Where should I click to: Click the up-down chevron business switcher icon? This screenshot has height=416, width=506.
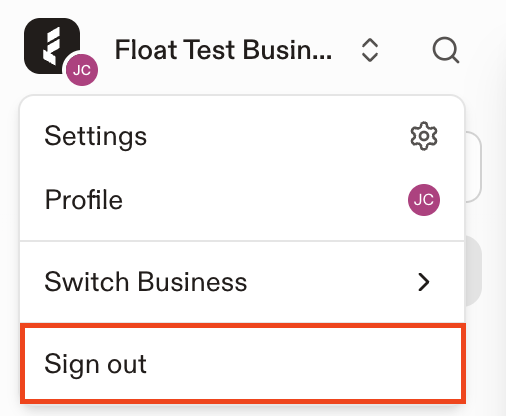point(370,50)
